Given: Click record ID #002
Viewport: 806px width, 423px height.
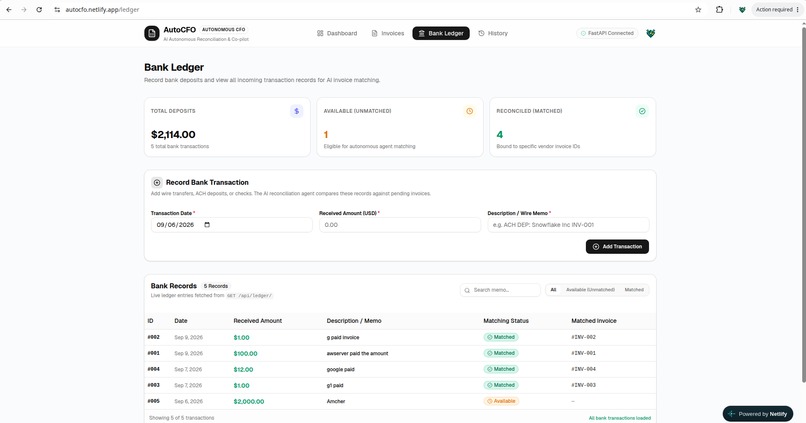Looking at the screenshot, I should point(154,337).
